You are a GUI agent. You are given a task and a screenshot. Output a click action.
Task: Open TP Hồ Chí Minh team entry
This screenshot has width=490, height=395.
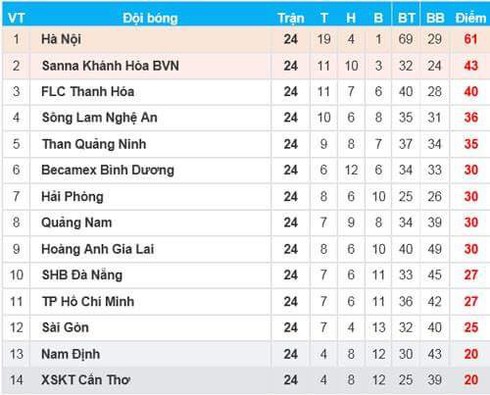(88, 301)
